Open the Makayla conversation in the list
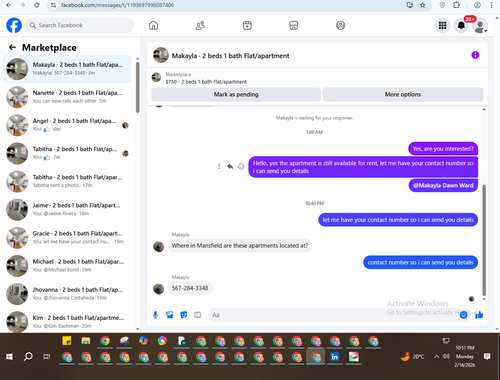 pos(67,69)
